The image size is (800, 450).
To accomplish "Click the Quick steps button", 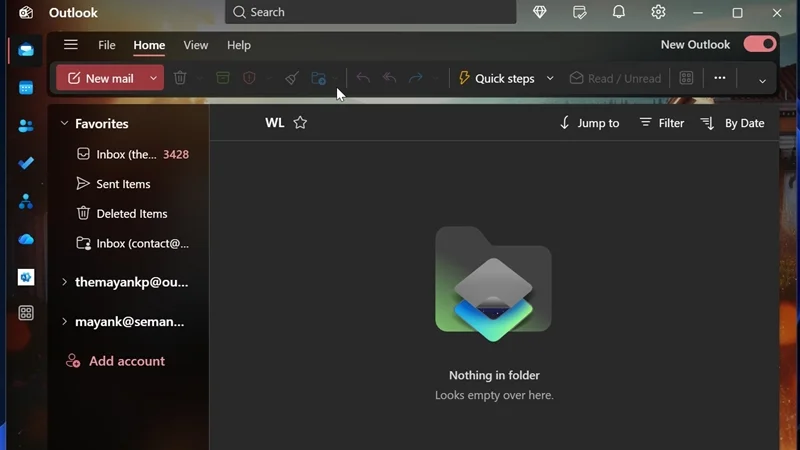I will click(496, 78).
